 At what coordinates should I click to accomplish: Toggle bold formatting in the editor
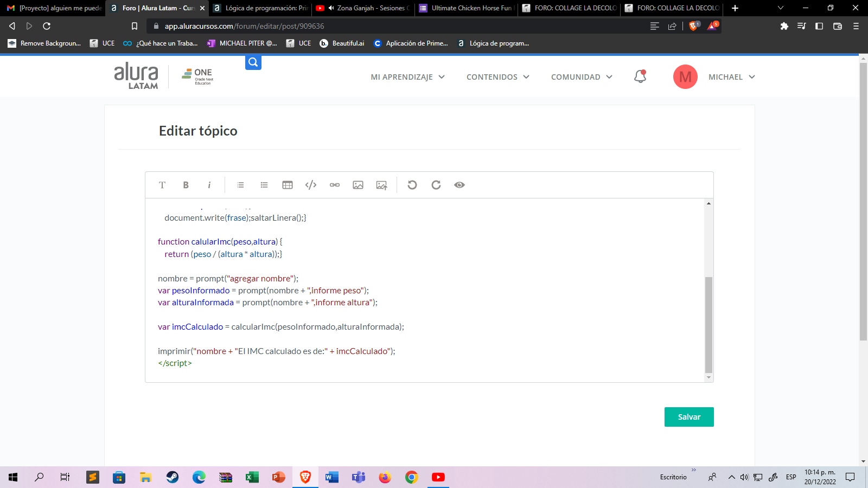[186, 185]
